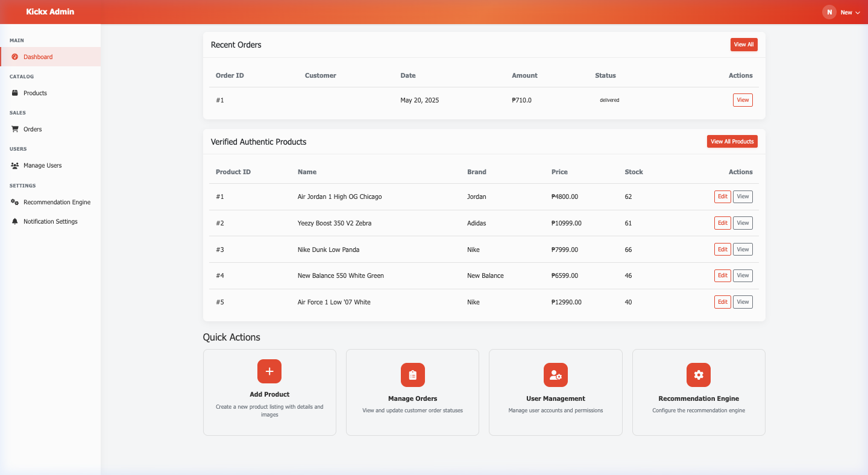Click the ₱7999.00 price cell
Screen dimensions: 868x475
point(565,250)
